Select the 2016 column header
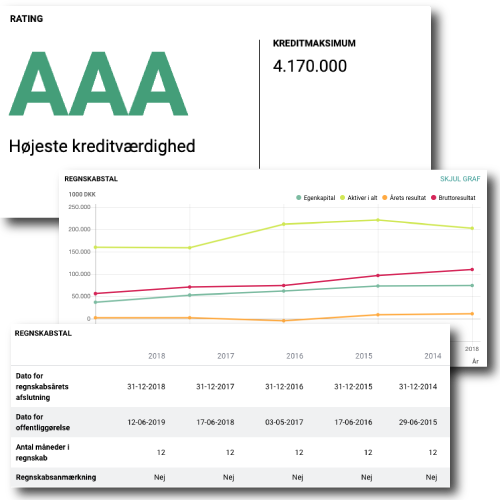 coord(295,356)
